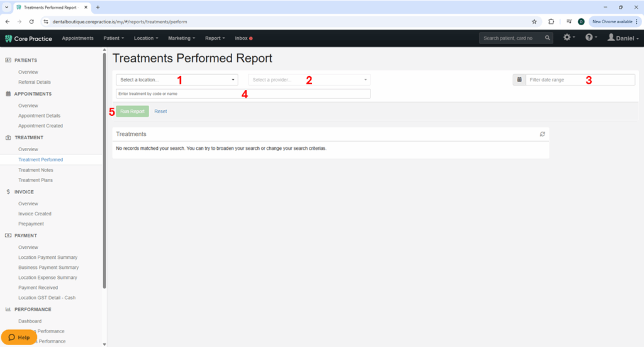Click the Core Practice logo
The width and height of the screenshot is (644, 347).
28,38
